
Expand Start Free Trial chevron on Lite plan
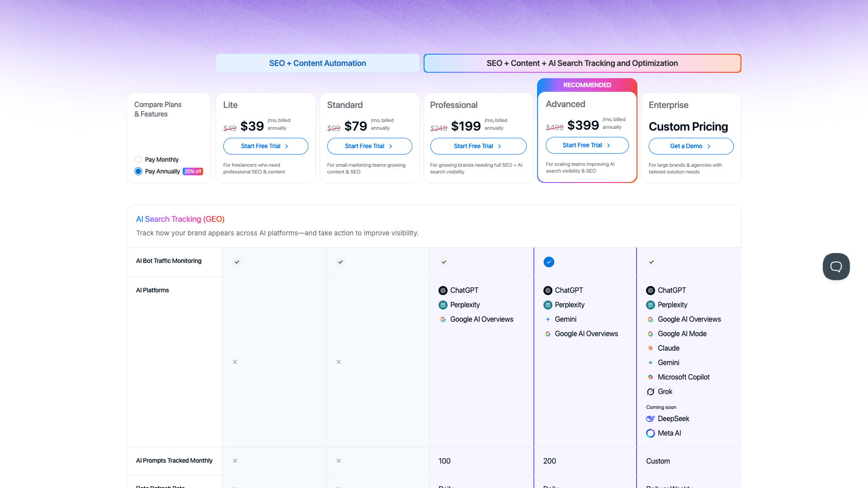[286, 146]
